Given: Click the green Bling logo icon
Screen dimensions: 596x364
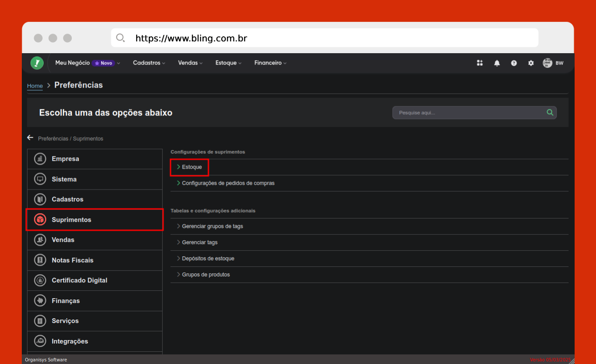Looking at the screenshot, I should click(x=37, y=63).
